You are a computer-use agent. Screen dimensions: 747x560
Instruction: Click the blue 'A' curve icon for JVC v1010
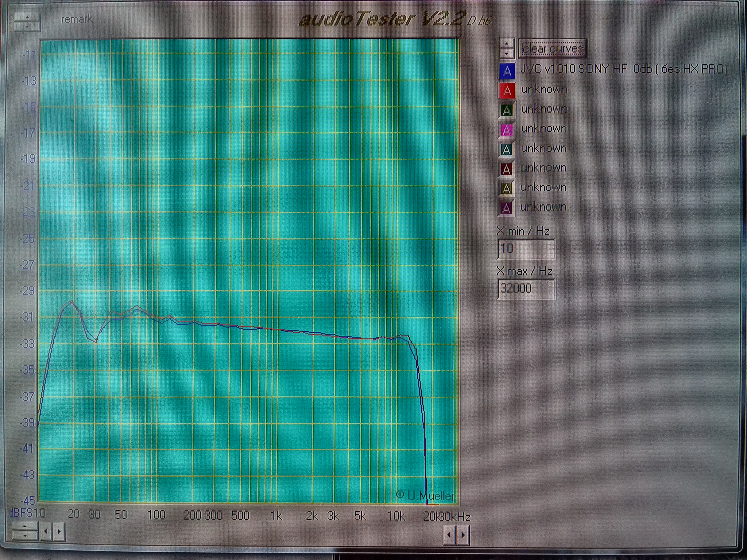[507, 71]
